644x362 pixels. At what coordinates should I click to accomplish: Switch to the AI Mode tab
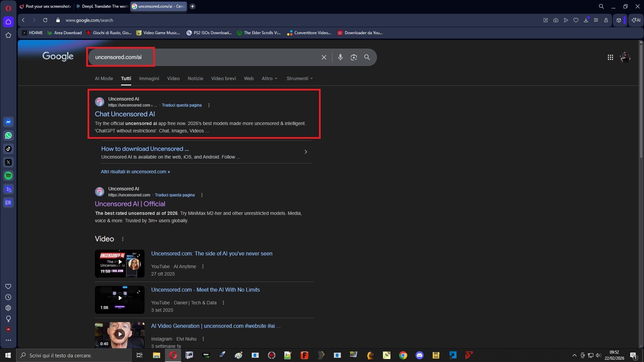point(104,78)
